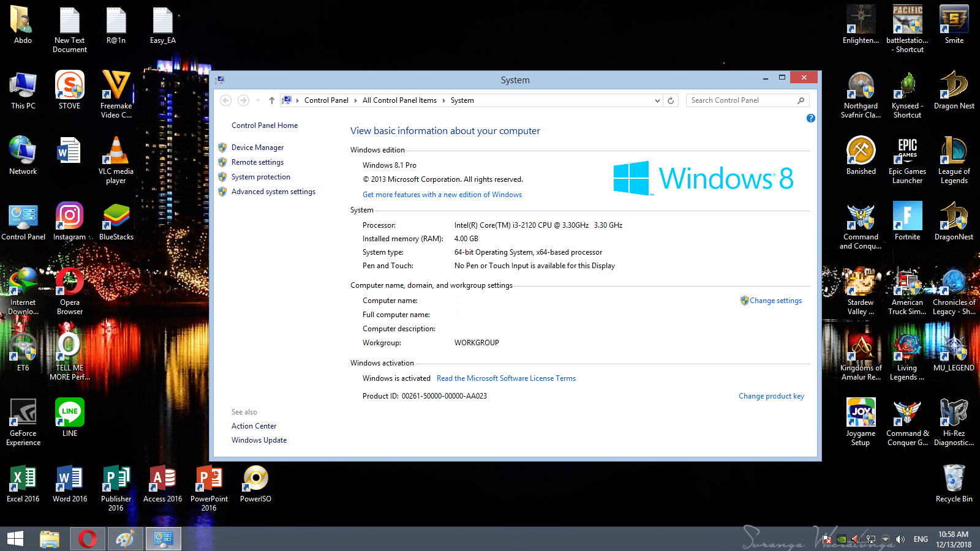
Task: Select the Joygame Setup icon
Action: coord(861,422)
